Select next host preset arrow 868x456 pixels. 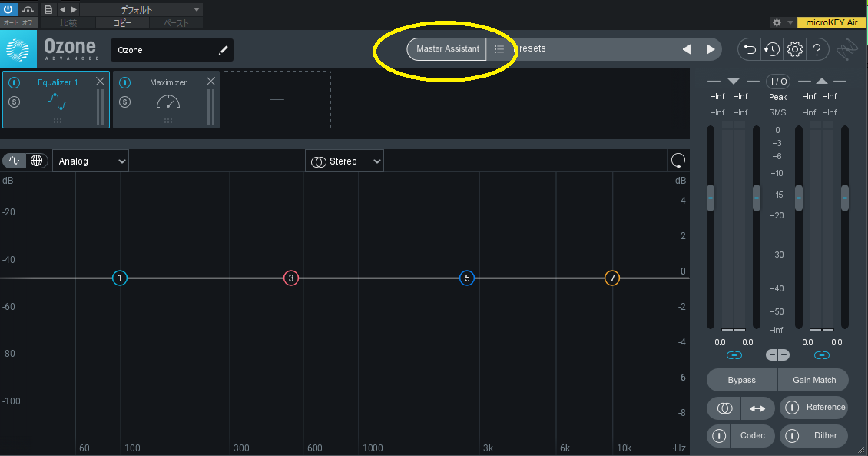point(75,9)
